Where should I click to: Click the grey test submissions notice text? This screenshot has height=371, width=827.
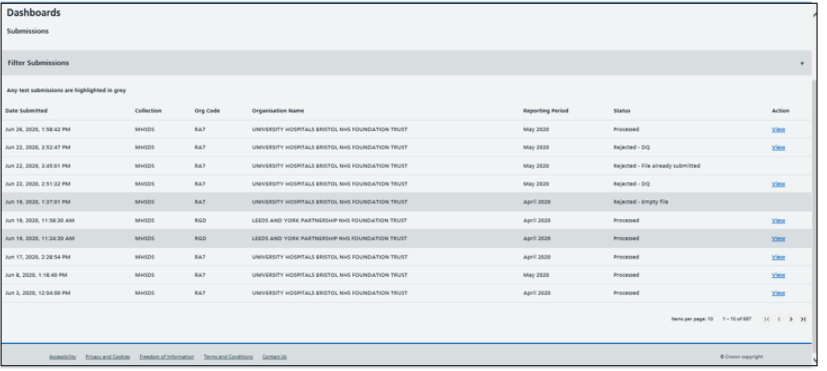66,90
